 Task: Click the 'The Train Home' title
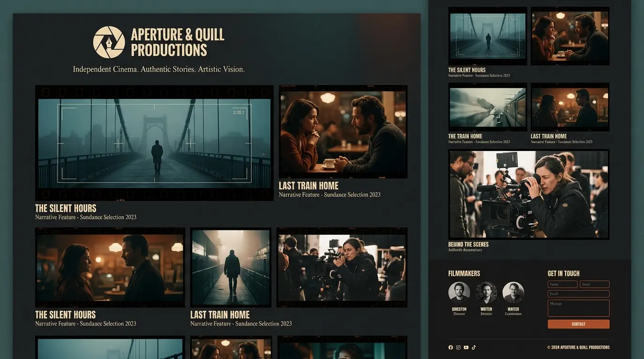[465, 136]
